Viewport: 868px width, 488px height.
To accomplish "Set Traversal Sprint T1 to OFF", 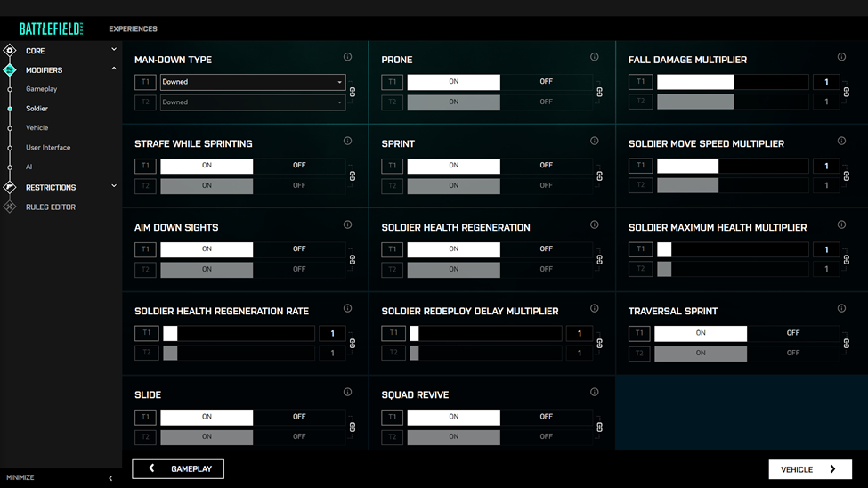I will [x=792, y=333].
